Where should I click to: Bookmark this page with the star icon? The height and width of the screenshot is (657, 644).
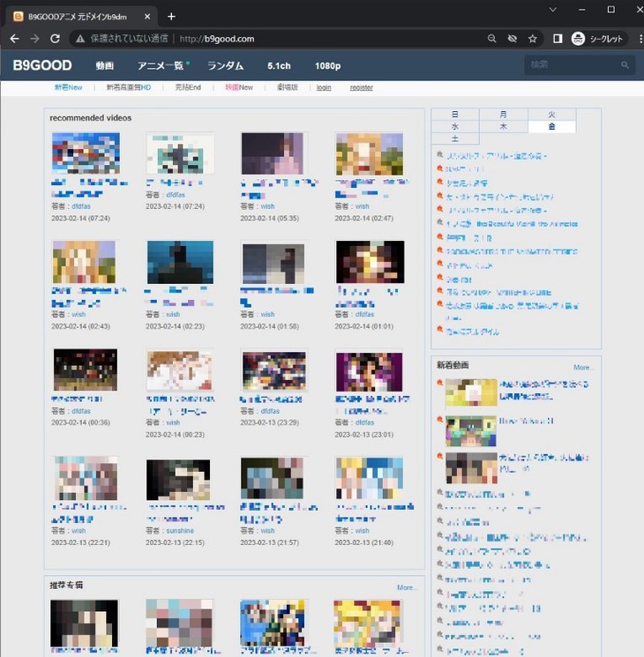532,39
